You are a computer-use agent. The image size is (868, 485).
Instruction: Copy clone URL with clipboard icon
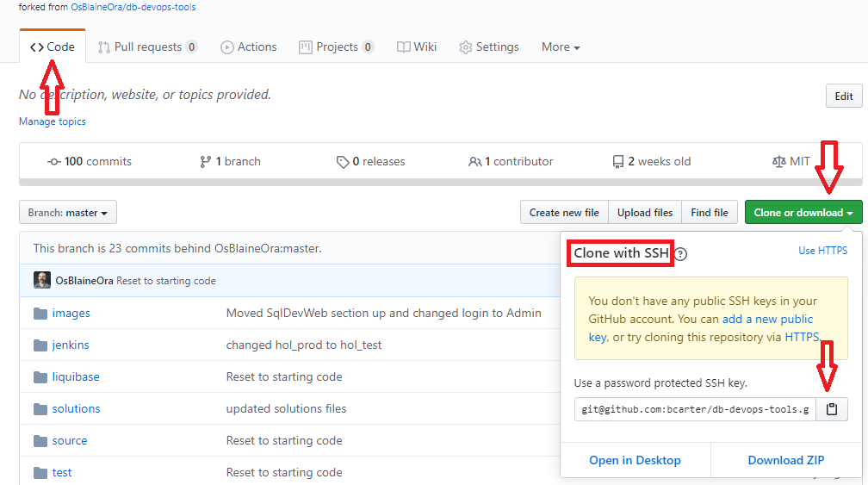tap(832, 410)
